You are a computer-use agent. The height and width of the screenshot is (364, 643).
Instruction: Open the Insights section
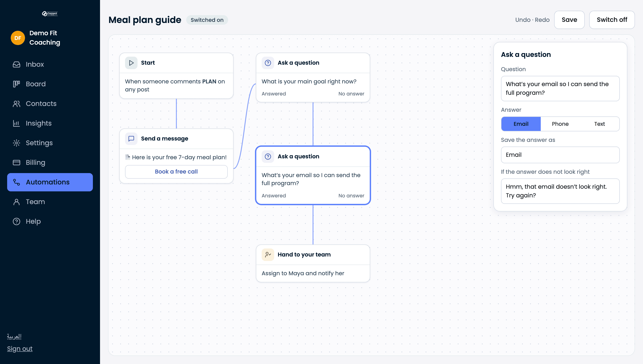click(x=50, y=123)
